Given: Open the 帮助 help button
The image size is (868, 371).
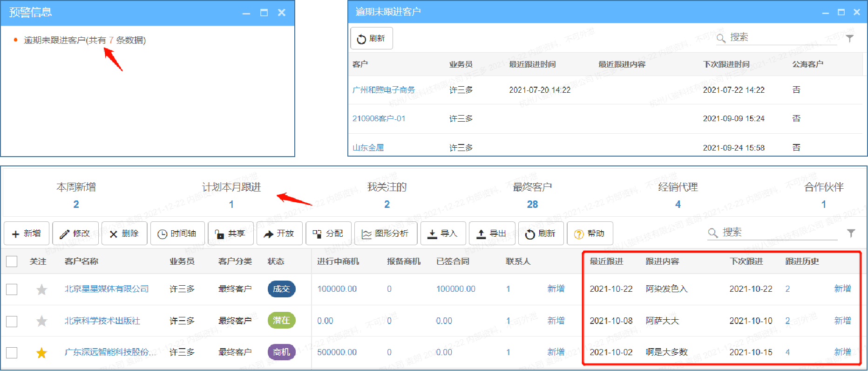Looking at the screenshot, I should [x=590, y=234].
